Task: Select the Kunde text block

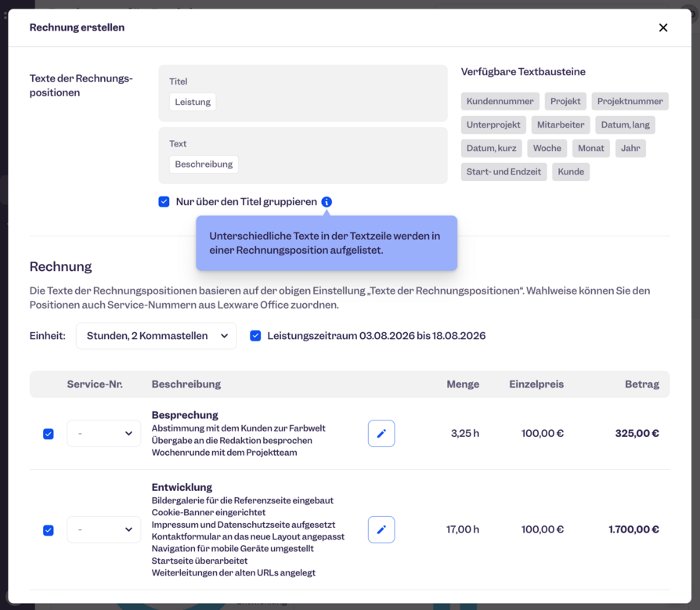Action: tap(571, 172)
